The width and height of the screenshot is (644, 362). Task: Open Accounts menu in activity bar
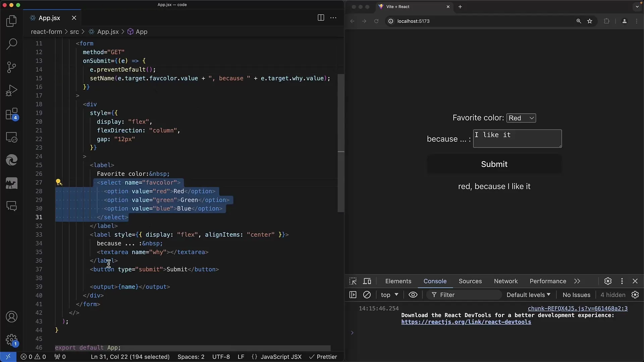tap(11, 317)
